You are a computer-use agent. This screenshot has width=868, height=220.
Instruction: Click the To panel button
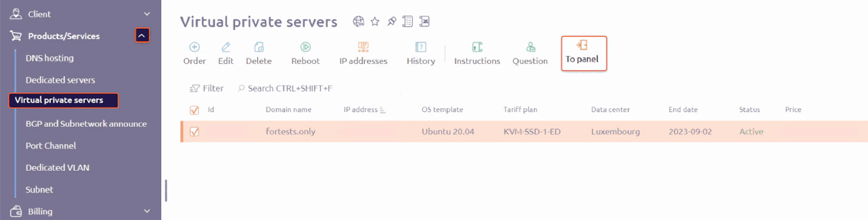(584, 53)
